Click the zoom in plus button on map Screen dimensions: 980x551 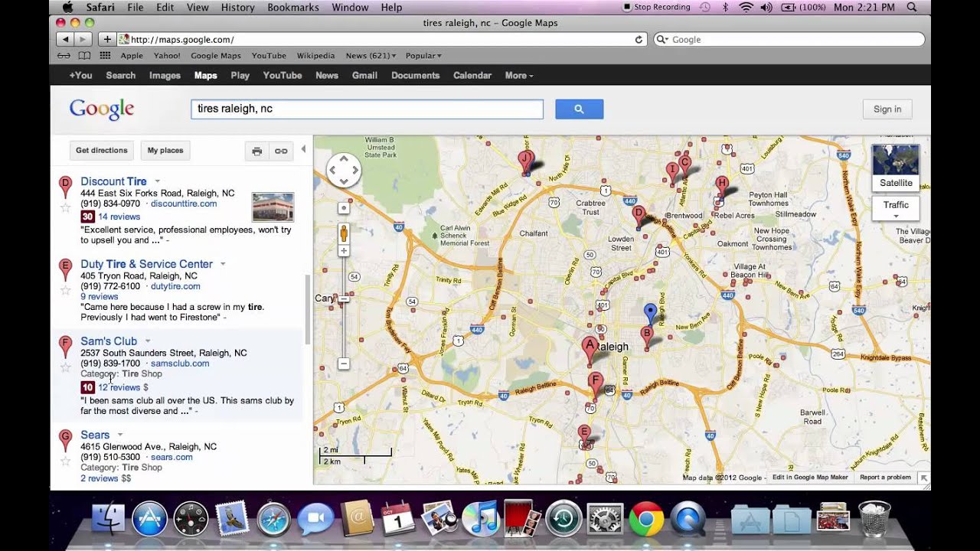click(344, 251)
